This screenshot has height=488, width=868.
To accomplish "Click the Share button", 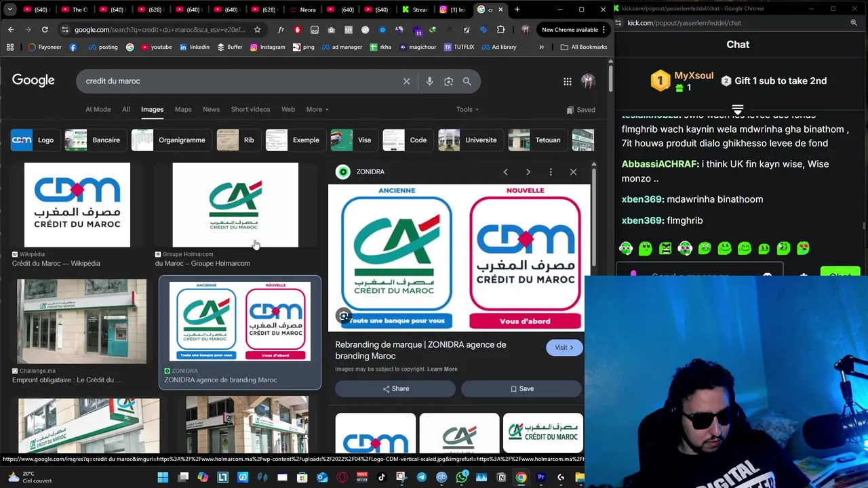I will pyautogui.click(x=395, y=389).
